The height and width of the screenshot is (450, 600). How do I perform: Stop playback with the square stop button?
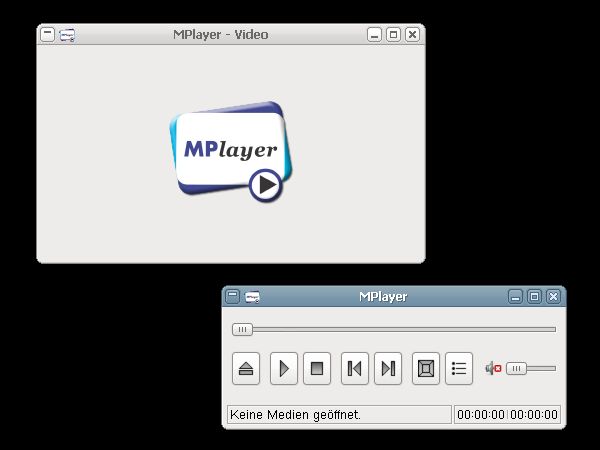pos(317,368)
